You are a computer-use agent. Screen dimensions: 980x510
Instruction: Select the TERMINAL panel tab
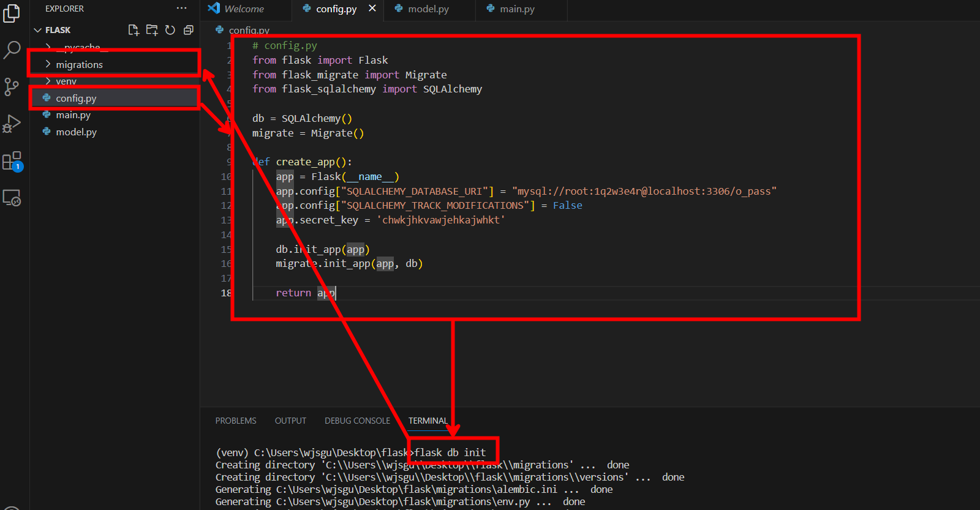428,421
